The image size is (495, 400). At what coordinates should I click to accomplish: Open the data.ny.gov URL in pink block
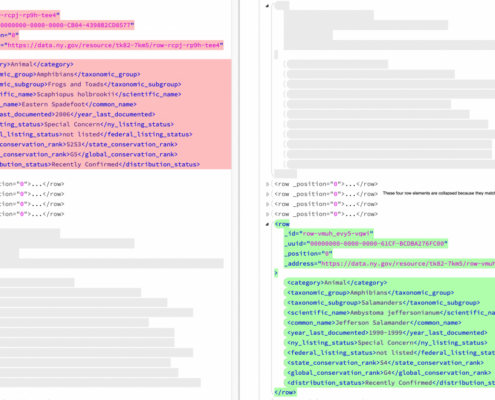pyautogui.click(x=114, y=45)
